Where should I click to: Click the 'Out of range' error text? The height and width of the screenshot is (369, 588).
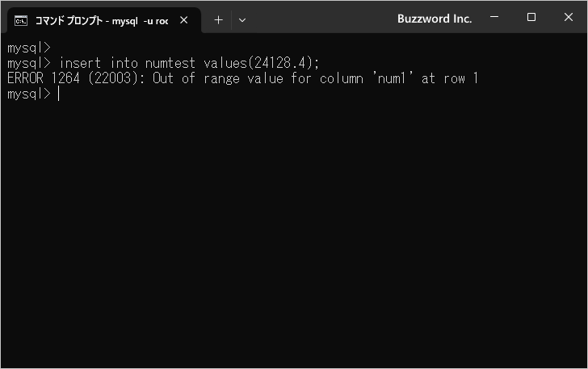[196, 78]
